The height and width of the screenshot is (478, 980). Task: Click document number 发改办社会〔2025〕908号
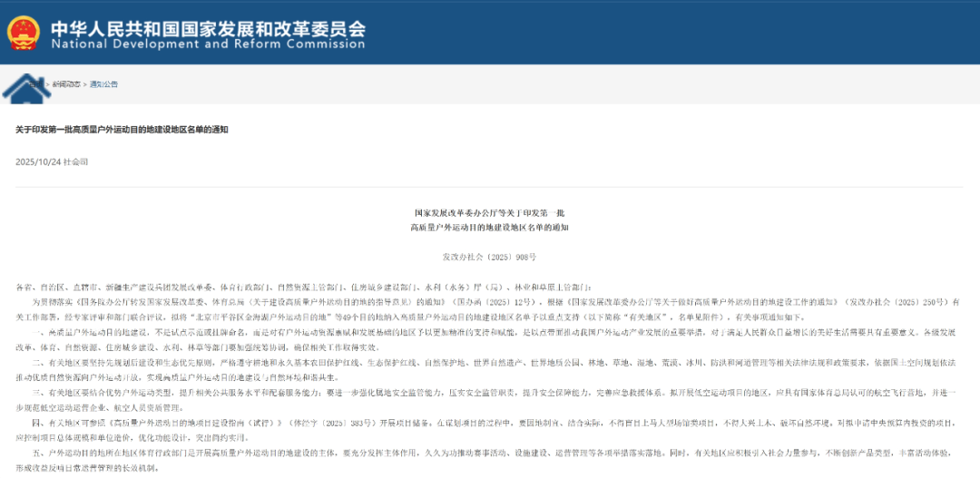coord(489,258)
